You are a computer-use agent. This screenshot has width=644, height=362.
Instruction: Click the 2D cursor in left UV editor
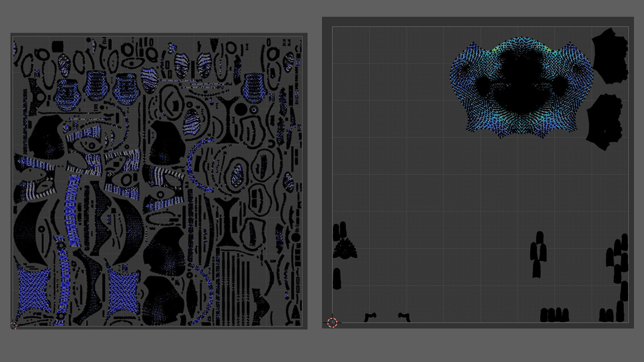click(13, 325)
